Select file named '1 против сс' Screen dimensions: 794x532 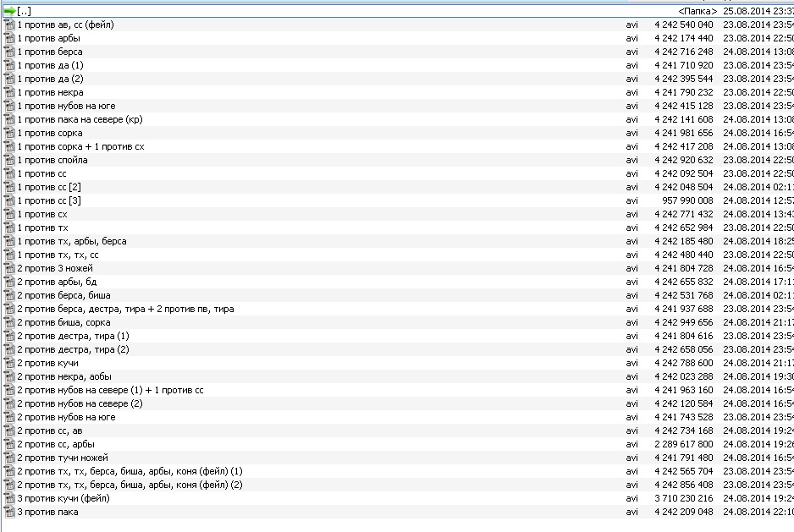tap(41, 173)
